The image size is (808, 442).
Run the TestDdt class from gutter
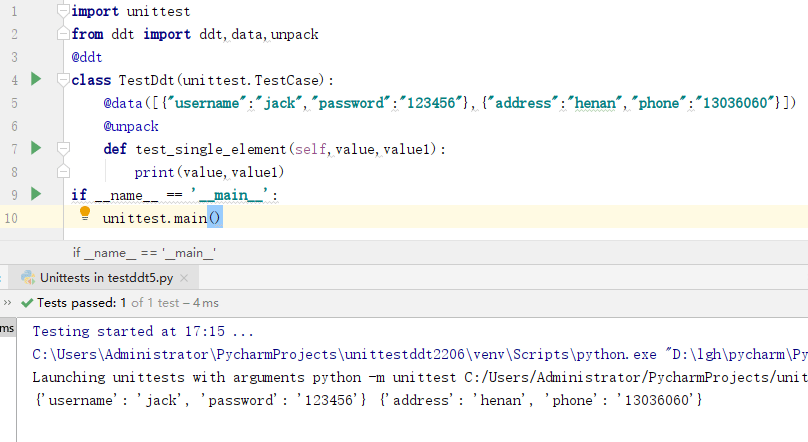[x=36, y=79]
